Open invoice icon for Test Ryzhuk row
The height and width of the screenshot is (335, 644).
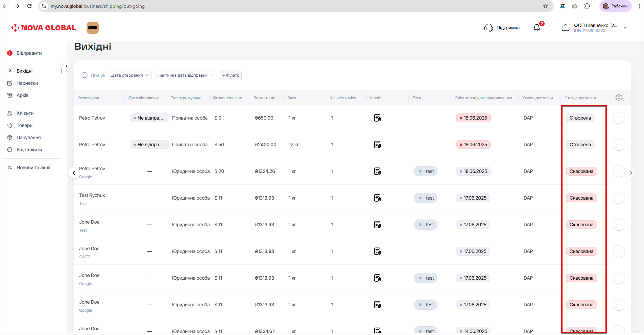378,198
